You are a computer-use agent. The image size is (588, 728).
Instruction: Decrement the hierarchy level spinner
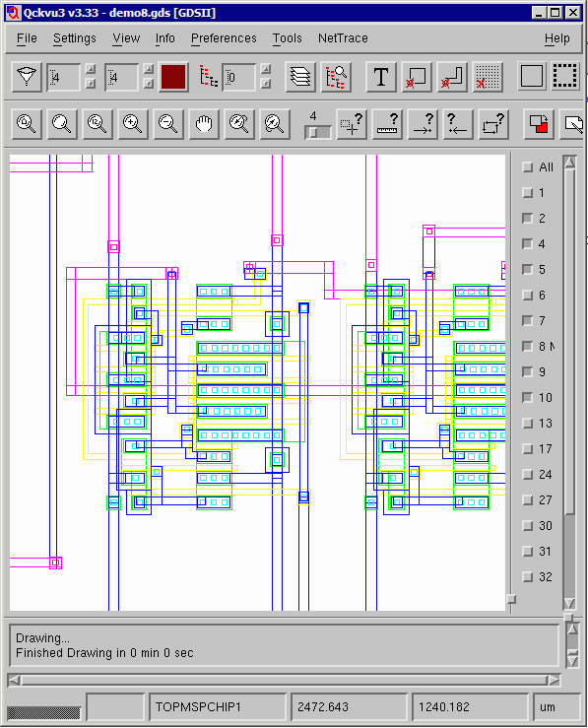(x=266, y=84)
